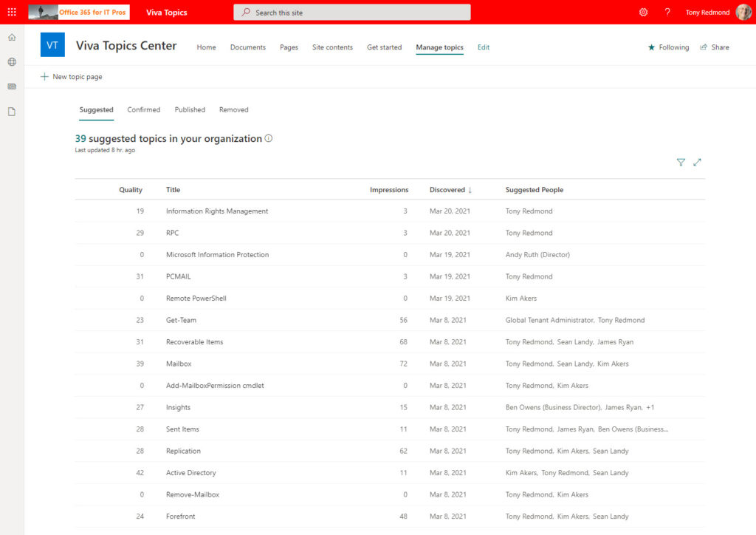Viewport: 756px width, 535px height.
Task: Open the RPC topic
Action: click(x=173, y=233)
